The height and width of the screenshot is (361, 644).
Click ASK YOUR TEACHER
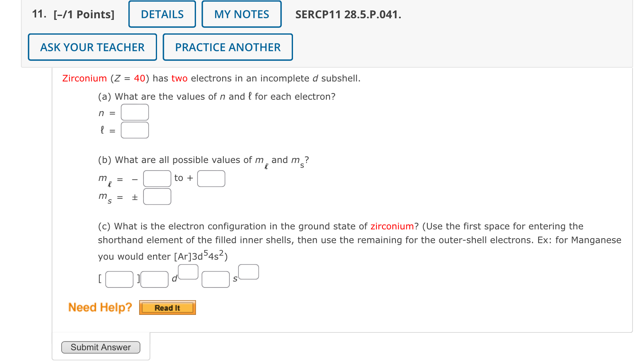(x=92, y=47)
